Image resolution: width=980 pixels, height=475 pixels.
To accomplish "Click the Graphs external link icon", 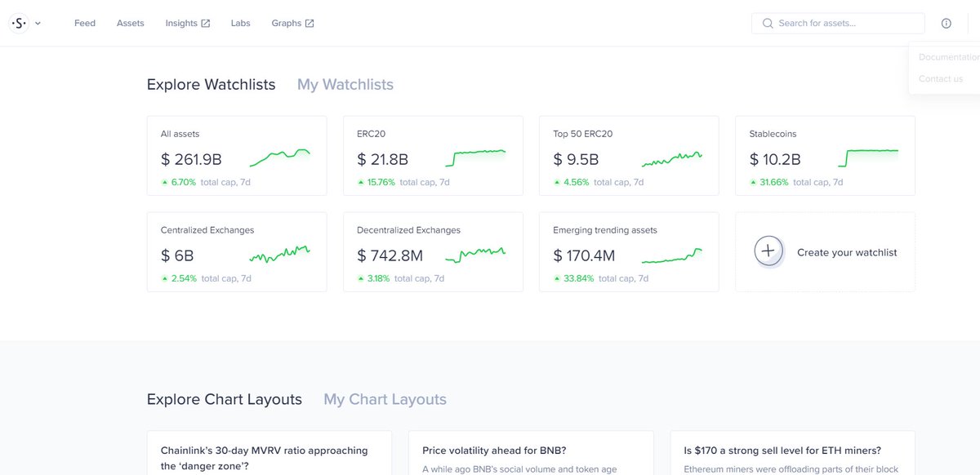I will [310, 24].
